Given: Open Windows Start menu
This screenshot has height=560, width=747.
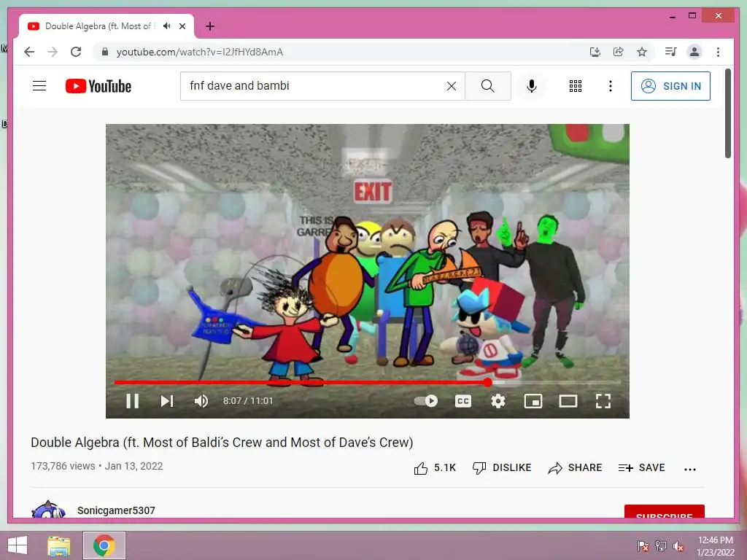Looking at the screenshot, I should coord(18,545).
